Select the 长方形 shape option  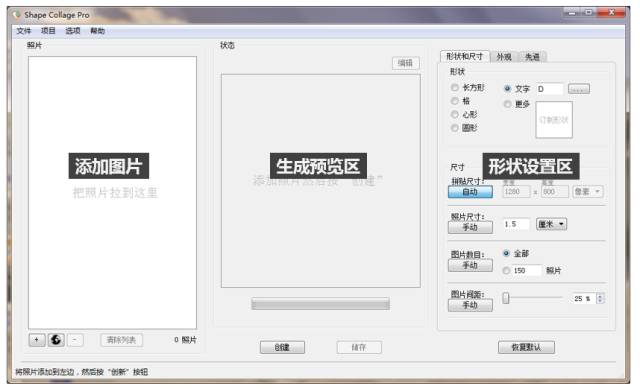468,87
